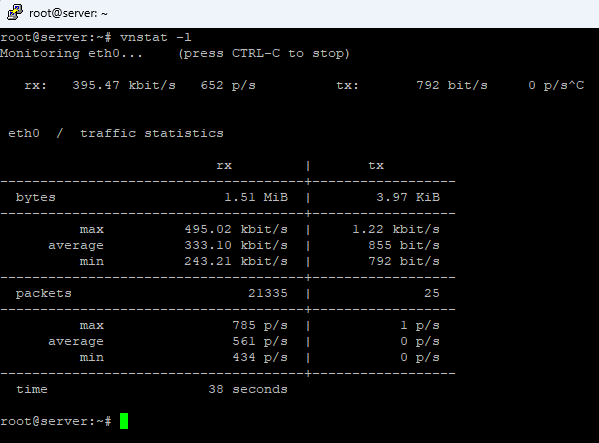Click max tx packet rate '1 p/s'

tap(420, 326)
